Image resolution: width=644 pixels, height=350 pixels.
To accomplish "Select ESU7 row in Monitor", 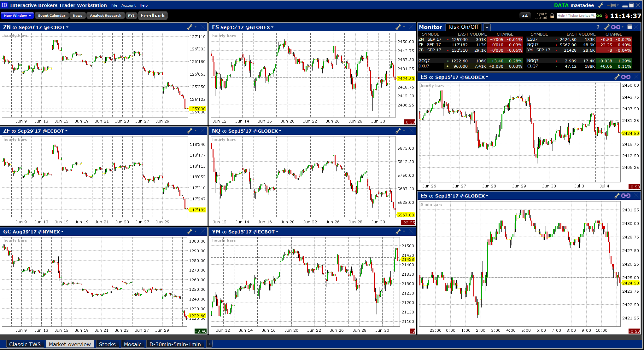I will pos(579,39).
